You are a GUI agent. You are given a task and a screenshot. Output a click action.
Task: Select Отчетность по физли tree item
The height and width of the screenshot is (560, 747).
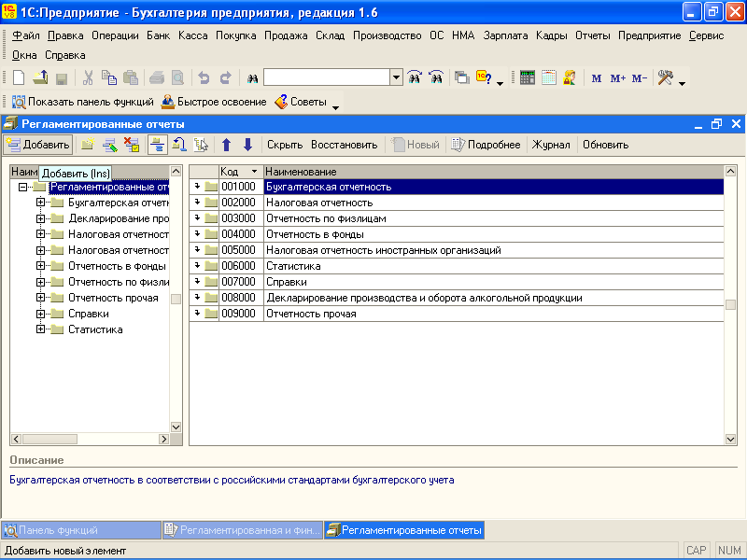pos(119,282)
